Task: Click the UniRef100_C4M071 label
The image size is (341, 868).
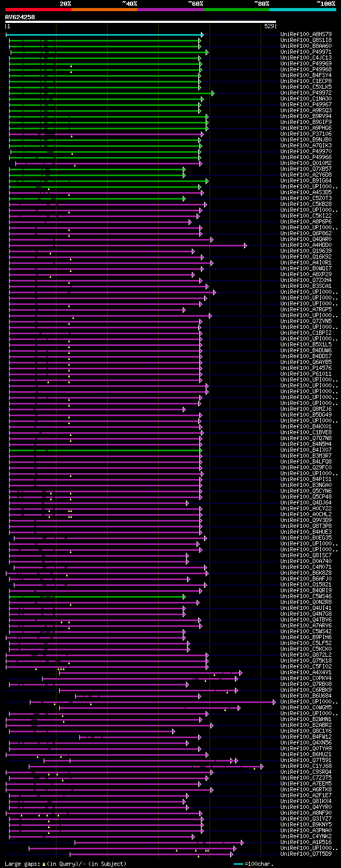Action: pyautogui.click(x=306, y=567)
